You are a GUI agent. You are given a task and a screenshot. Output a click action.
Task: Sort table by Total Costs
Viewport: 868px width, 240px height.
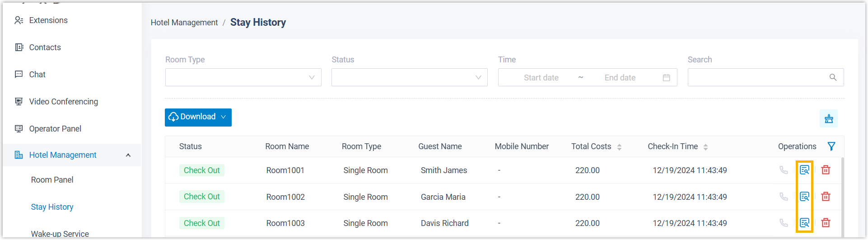tap(619, 147)
